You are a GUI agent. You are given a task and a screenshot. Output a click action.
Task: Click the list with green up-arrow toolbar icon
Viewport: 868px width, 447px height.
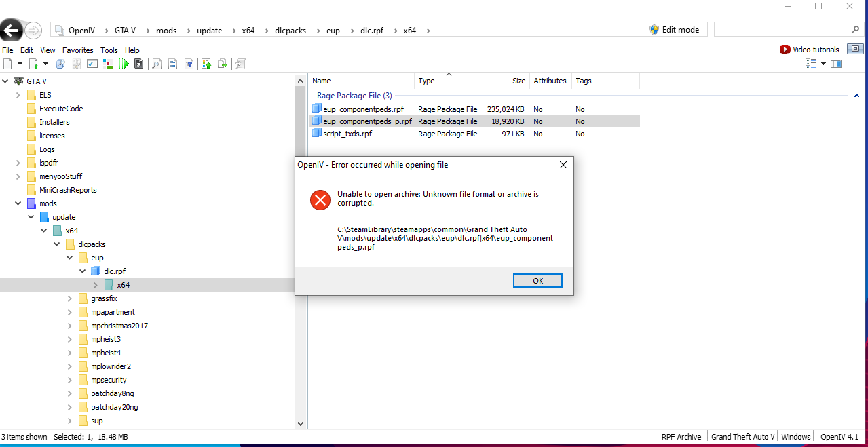[x=207, y=64]
